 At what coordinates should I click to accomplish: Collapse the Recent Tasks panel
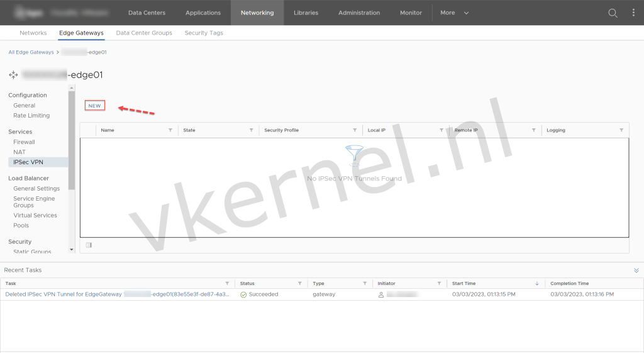636,270
